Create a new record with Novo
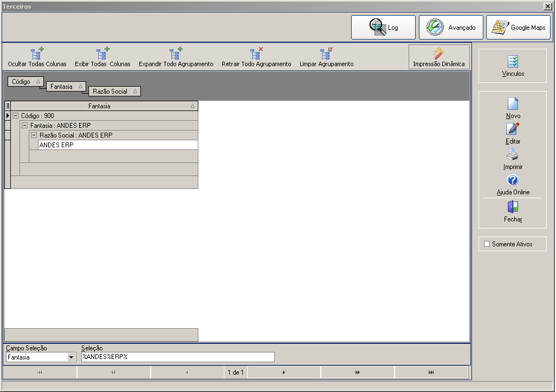The width and height of the screenshot is (556, 392). click(x=513, y=108)
